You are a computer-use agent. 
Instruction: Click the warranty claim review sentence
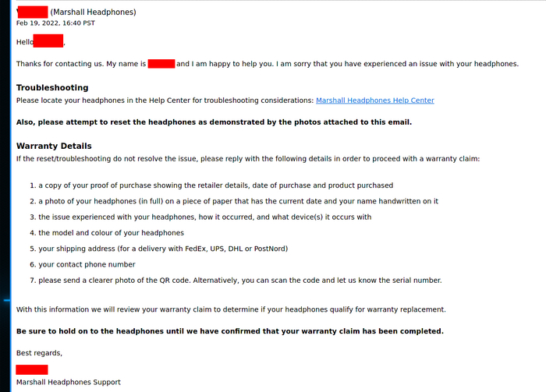[x=231, y=309]
